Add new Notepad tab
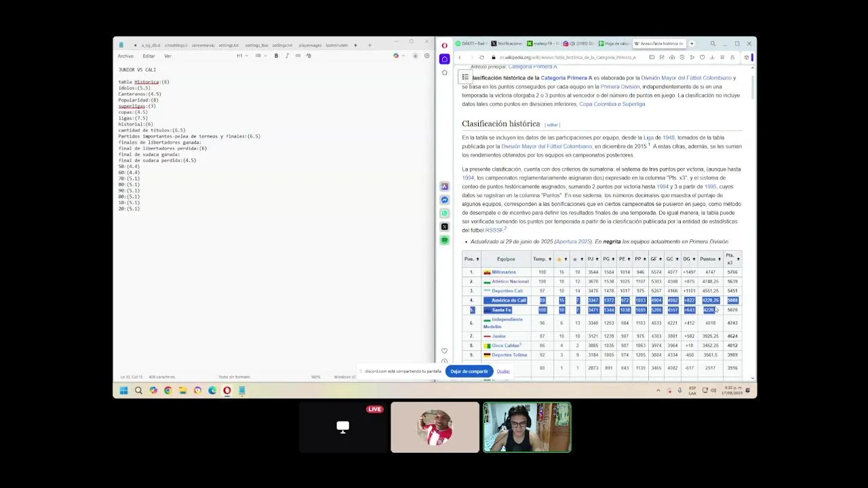This screenshot has width=868, height=488. click(x=370, y=45)
